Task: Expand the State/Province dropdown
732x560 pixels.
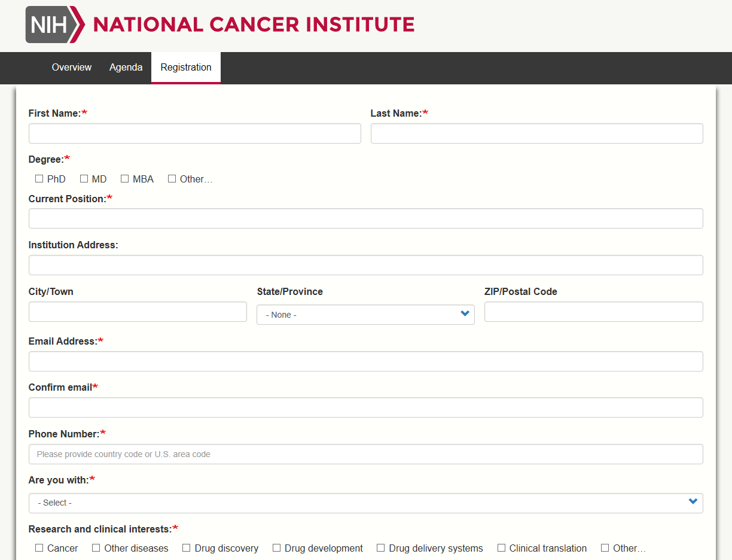Action: point(365,315)
